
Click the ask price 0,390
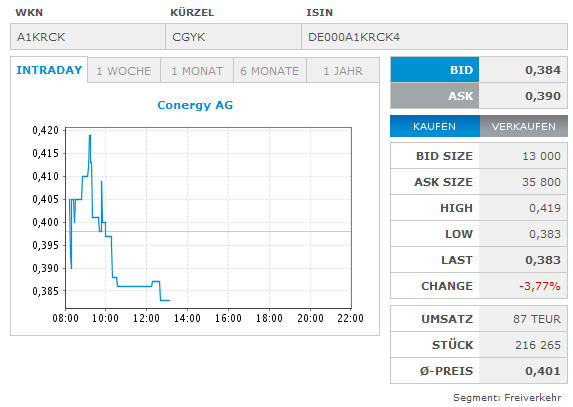click(x=543, y=96)
